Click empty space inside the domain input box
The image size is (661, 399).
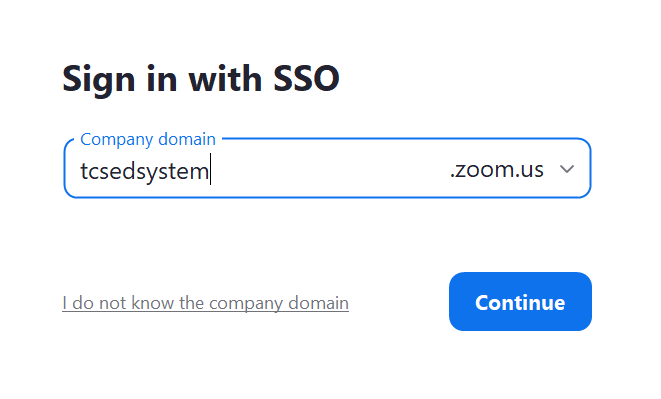(x=329, y=170)
